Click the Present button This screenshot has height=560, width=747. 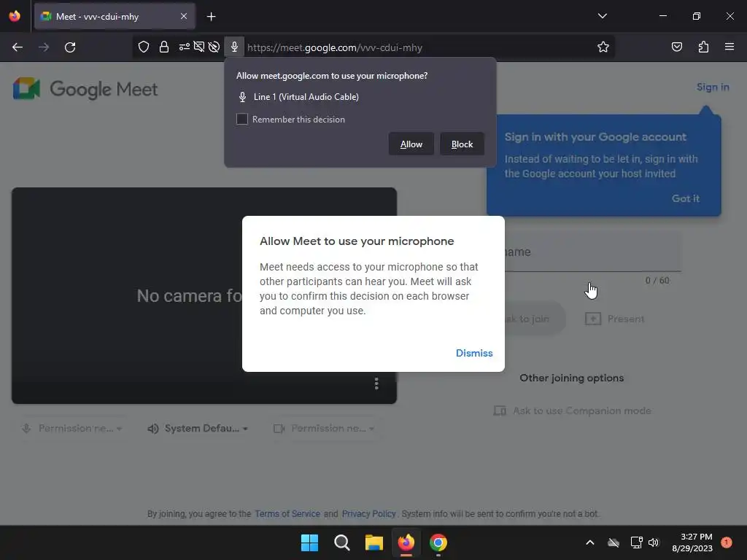coord(614,319)
